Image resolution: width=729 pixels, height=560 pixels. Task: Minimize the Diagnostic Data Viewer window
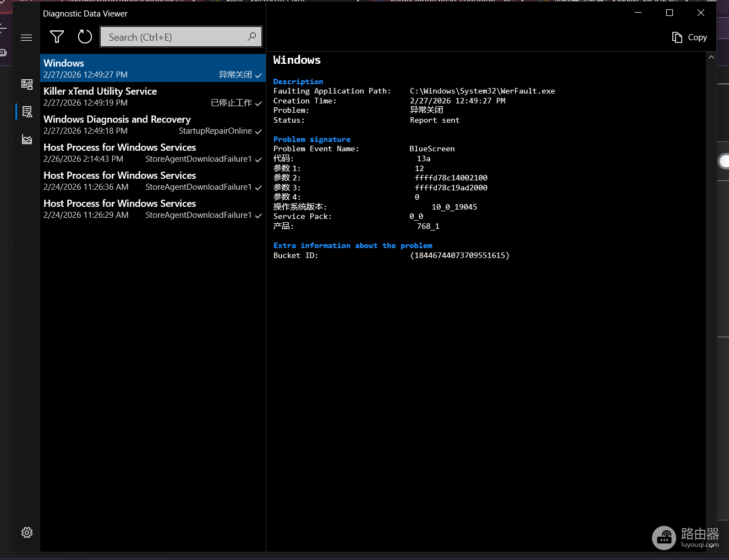tap(638, 13)
